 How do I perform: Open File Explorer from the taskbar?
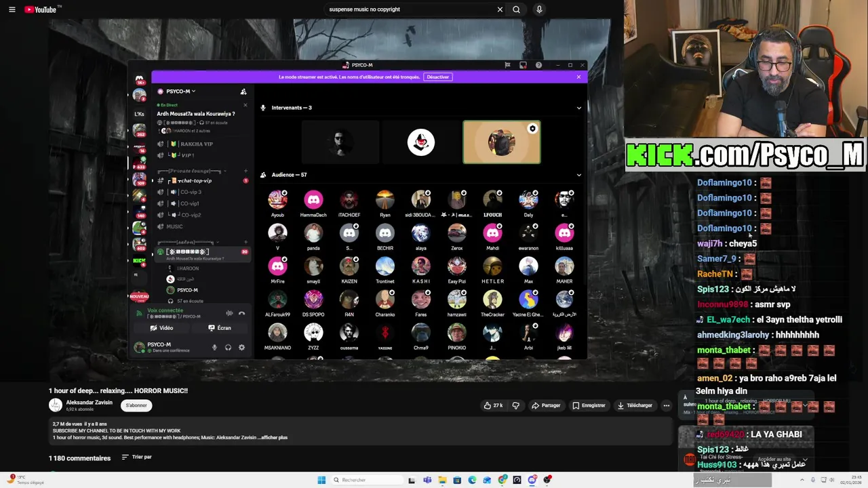pos(442,480)
